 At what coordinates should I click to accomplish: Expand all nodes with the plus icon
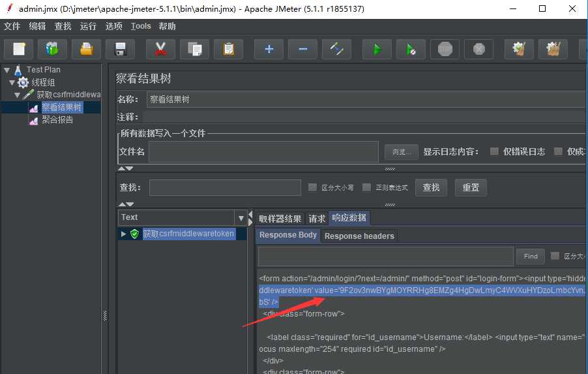269,49
